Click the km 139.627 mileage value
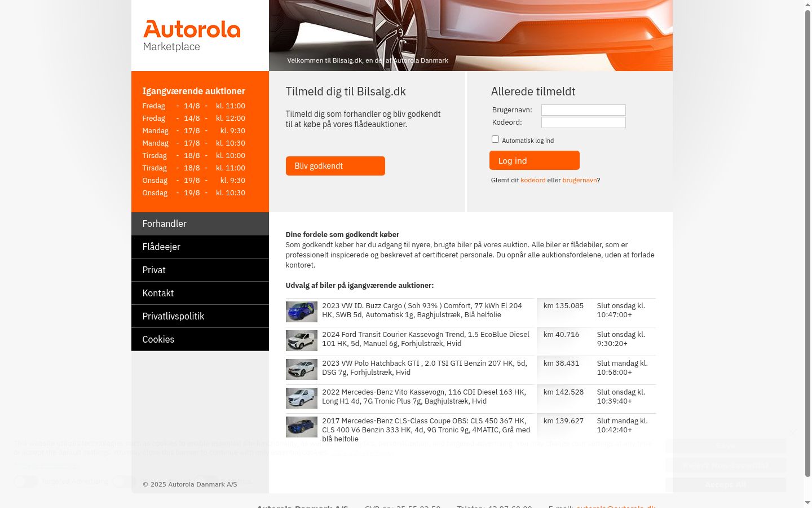The width and height of the screenshot is (812, 508). tap(563, 421)
